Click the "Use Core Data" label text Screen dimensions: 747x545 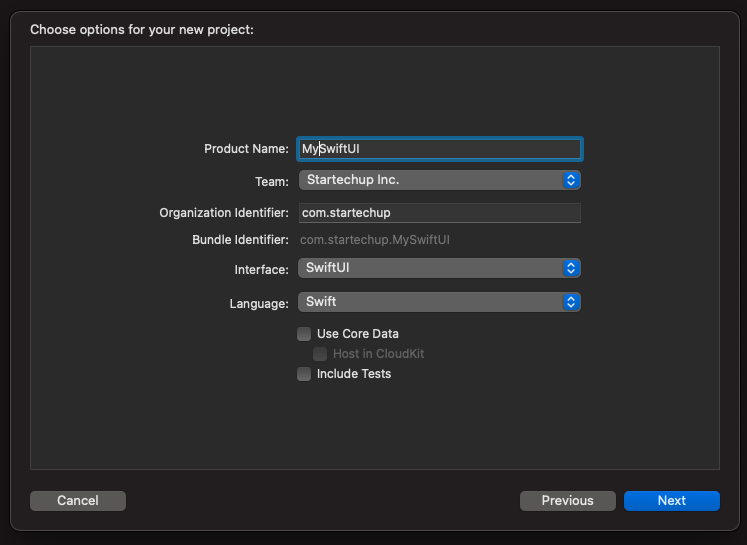pos(357,334)
